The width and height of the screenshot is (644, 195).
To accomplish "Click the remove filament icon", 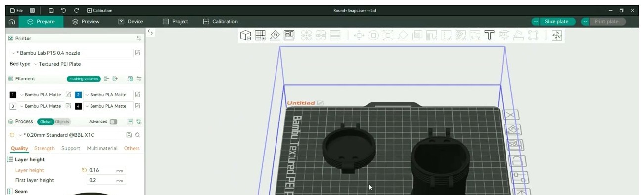I will pos(106,78).
